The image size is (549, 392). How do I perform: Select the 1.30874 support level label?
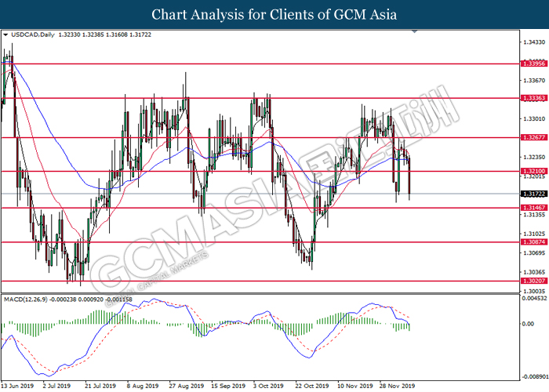tap(533, 242)
